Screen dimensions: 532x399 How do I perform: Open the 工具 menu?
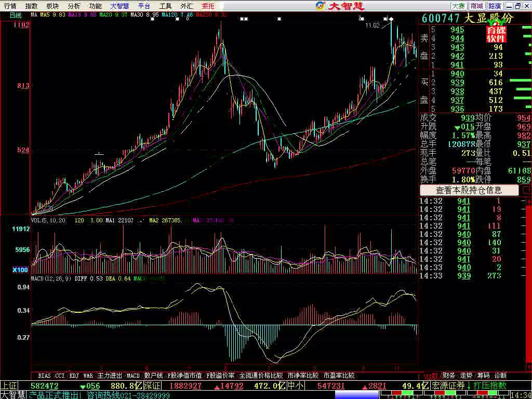(166, 6)
